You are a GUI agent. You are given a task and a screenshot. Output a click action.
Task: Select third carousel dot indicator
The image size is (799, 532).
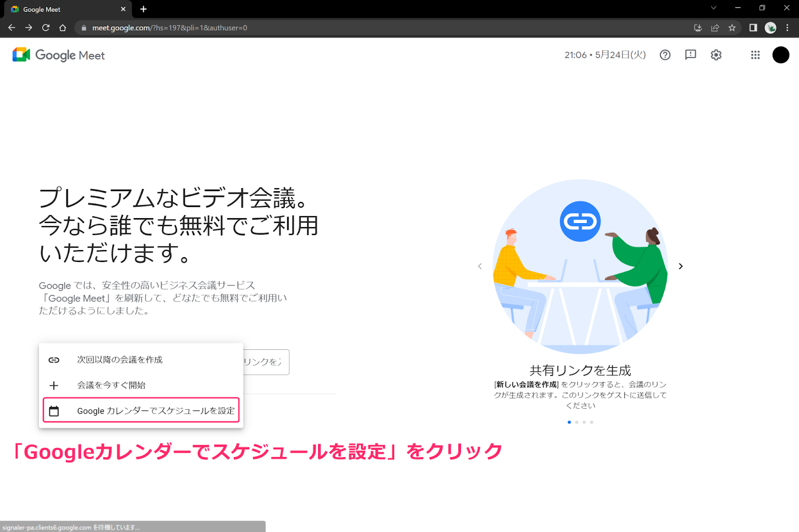point(584,422)
